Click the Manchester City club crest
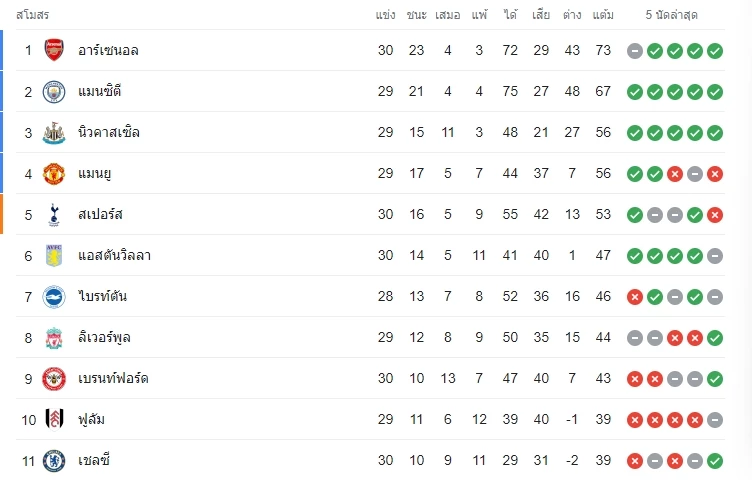 tap(54, 91)
